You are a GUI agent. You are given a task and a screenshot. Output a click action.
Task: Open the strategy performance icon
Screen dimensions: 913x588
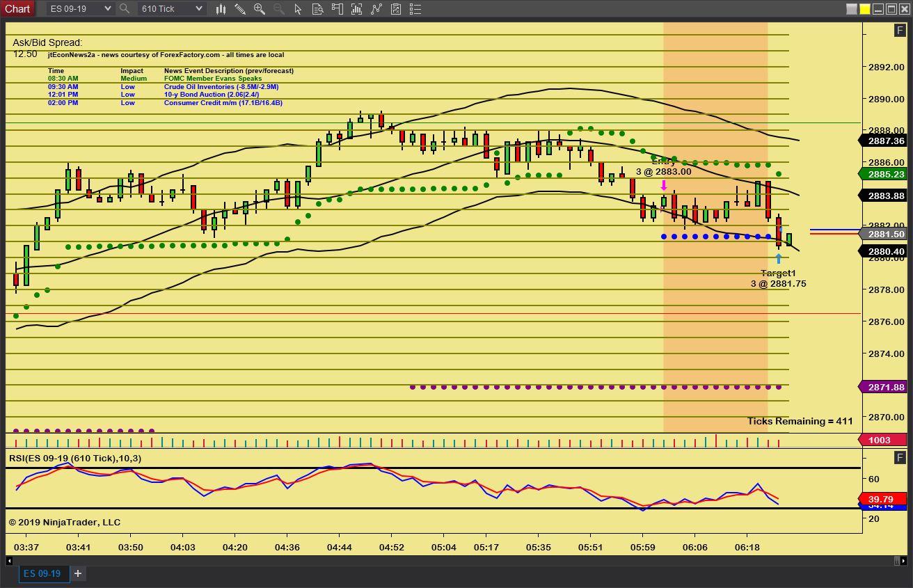[396, 9]
